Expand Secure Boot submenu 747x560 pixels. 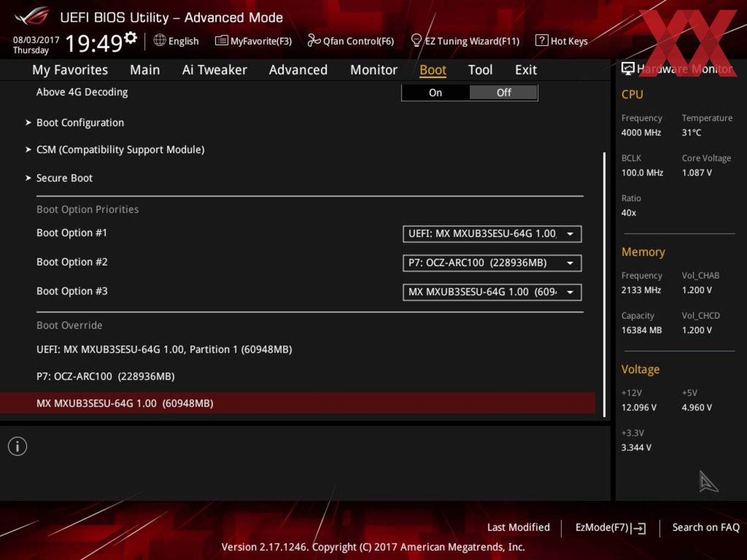click(x=64, y=178)
